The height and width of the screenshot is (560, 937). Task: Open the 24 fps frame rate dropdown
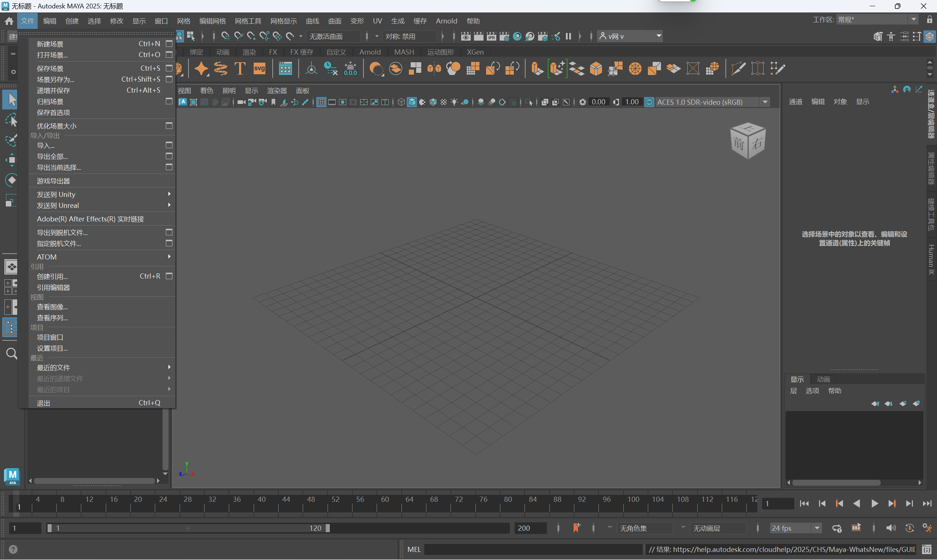click(x=817, y=528)
